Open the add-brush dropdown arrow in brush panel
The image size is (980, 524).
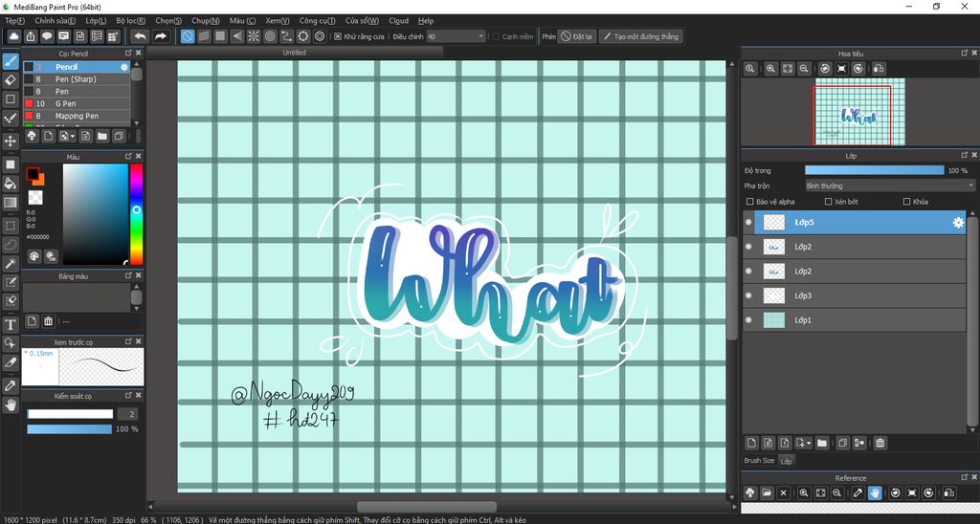coord(73,136)
